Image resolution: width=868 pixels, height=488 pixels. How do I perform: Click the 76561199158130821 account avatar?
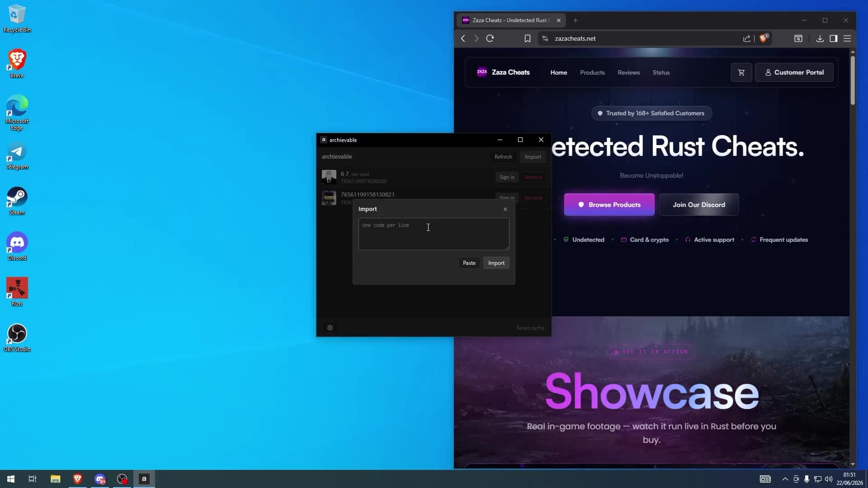[x=329, y=198]
